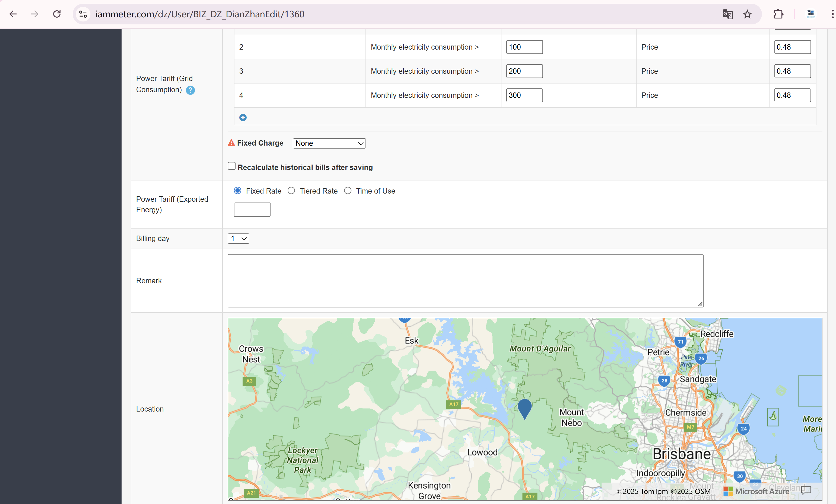Click route 30 shield south of Brisbane

click(740, 476)
